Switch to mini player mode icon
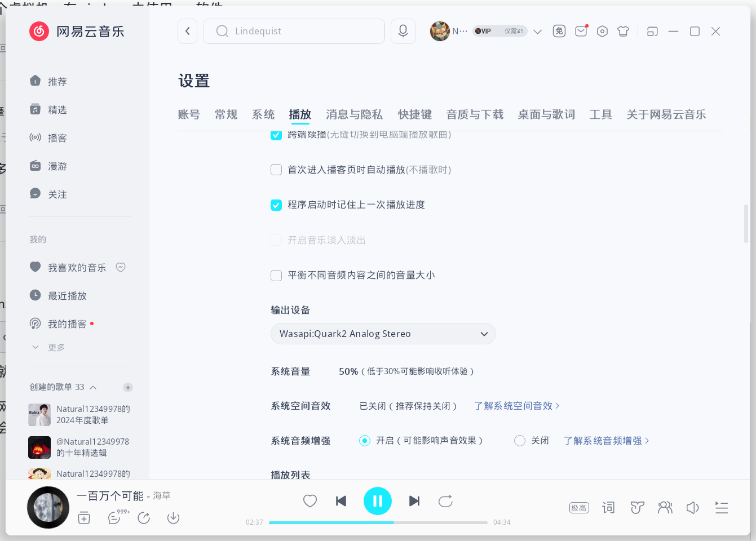The height and width of the screenshot is (541, 756). (652, 32)
